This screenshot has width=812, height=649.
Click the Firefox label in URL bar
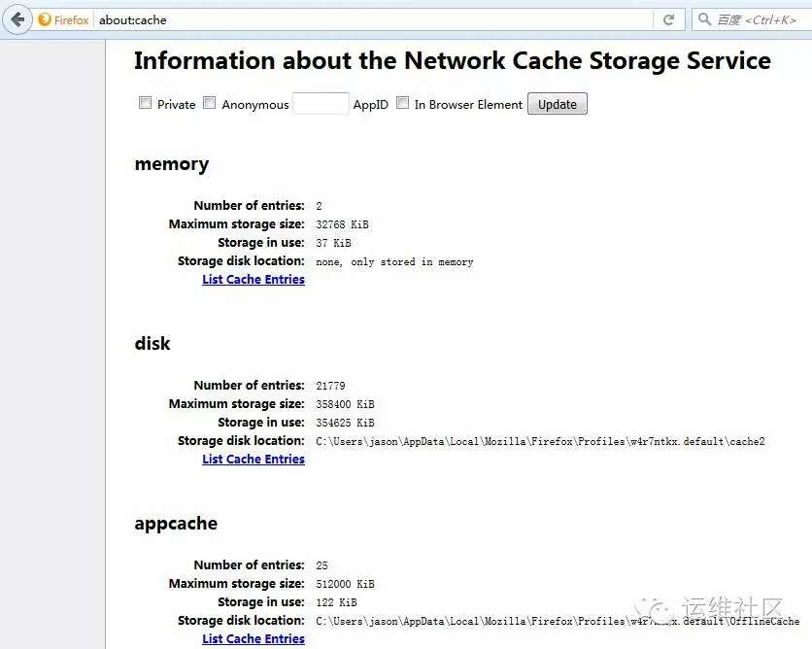pyautogui.click(x=72, y=19)
